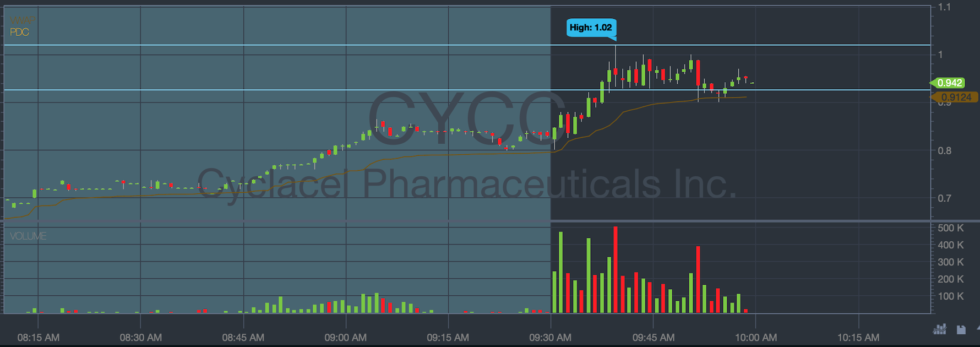Click the 0.7 price axis label
The height and width of the screenshot is (347, 980).
tap(944, 198)
